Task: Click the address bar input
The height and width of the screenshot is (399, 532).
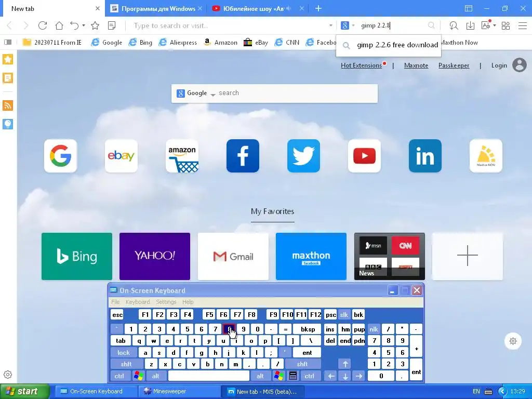Action: [230, 25]
